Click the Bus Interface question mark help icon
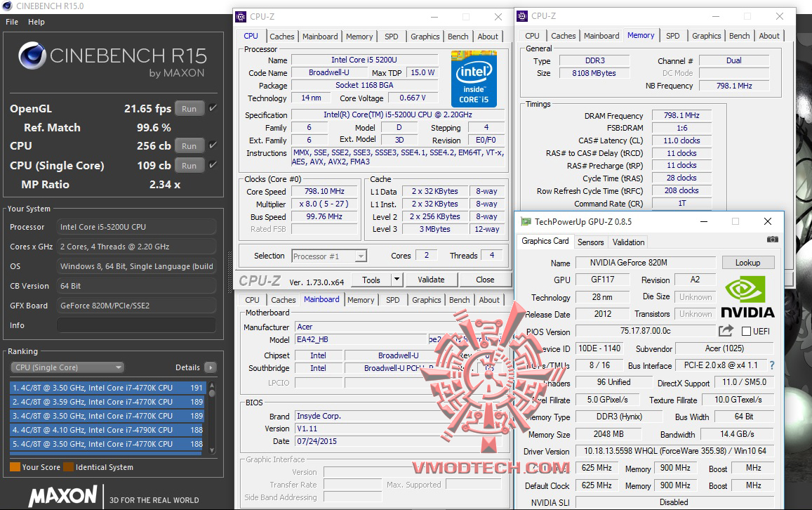This screenshot has width=812, height=510. pyautogui.click(x=771, y=365)
